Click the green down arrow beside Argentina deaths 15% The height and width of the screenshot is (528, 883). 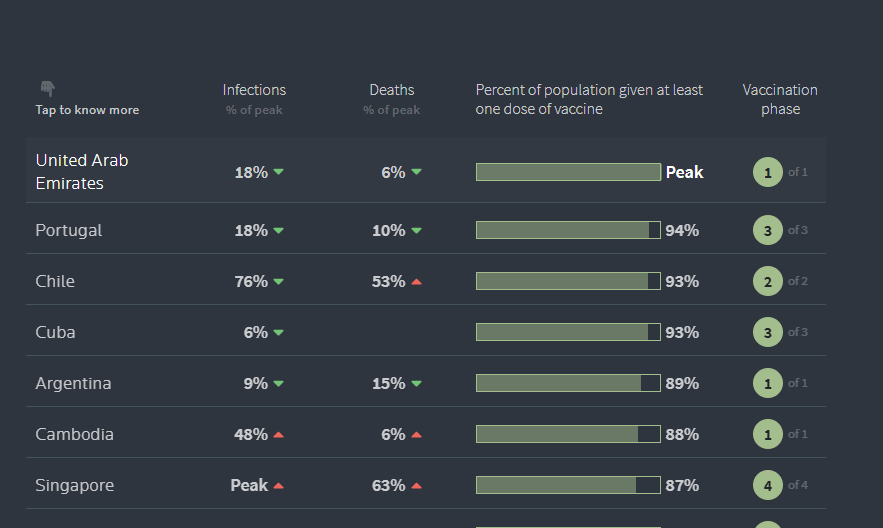tap(416, 383)
